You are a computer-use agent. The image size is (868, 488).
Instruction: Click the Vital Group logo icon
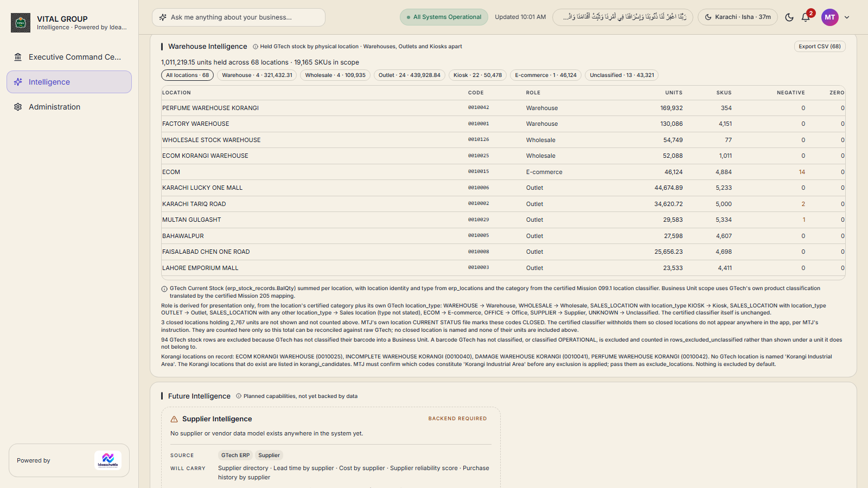coord(21,23)
